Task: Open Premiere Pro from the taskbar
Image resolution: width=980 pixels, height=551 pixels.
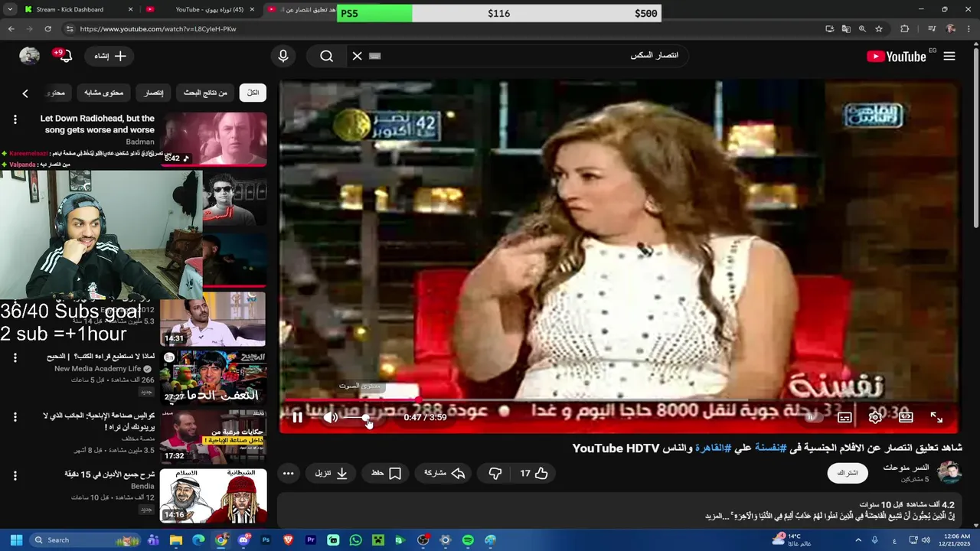Action: pyautogui.click(x=311, y=540)
